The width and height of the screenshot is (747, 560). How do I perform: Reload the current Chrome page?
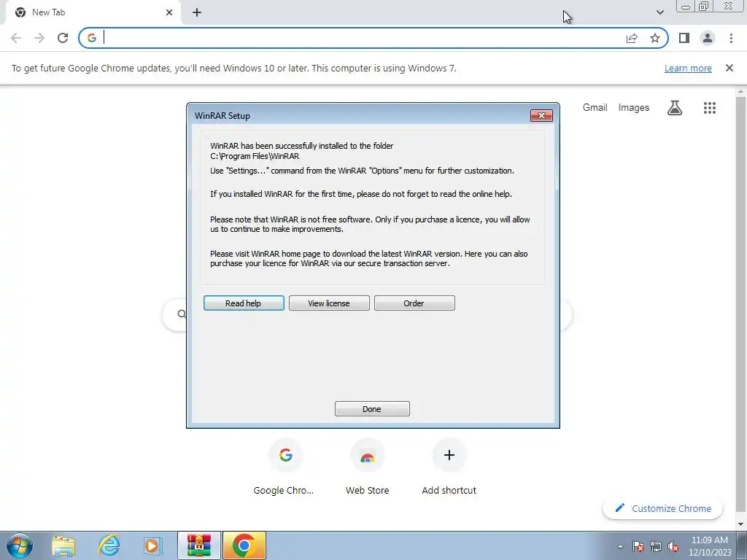[63, 38]
